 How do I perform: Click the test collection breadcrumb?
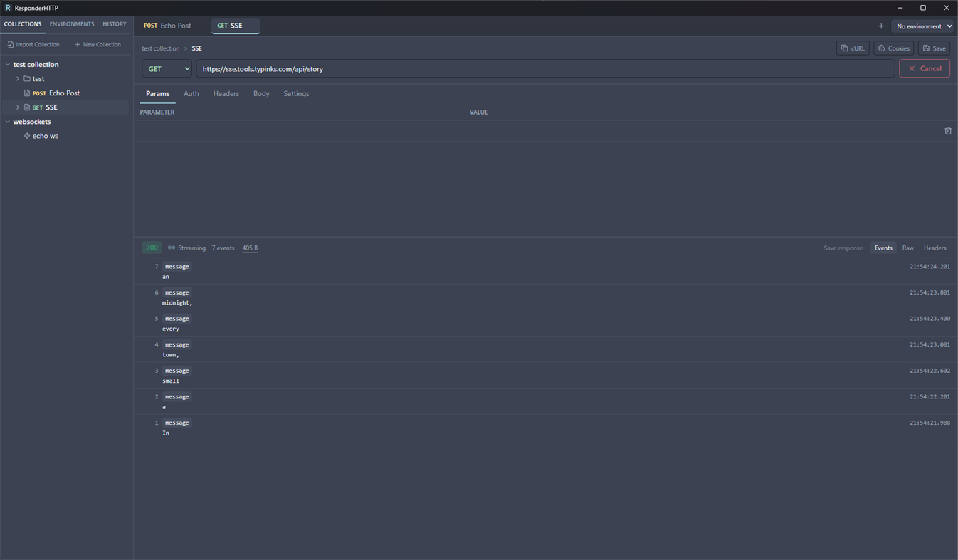[x=161, y=48]
